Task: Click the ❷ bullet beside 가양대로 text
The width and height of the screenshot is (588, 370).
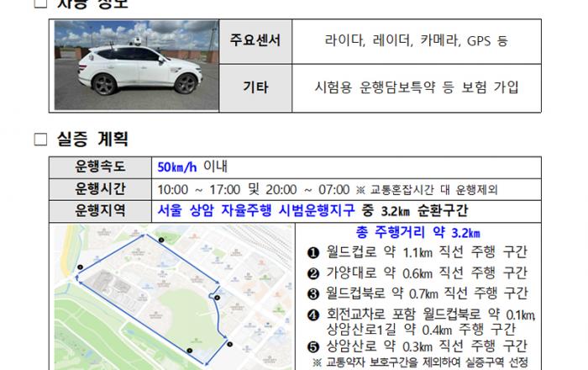Action: click(312, 272)
